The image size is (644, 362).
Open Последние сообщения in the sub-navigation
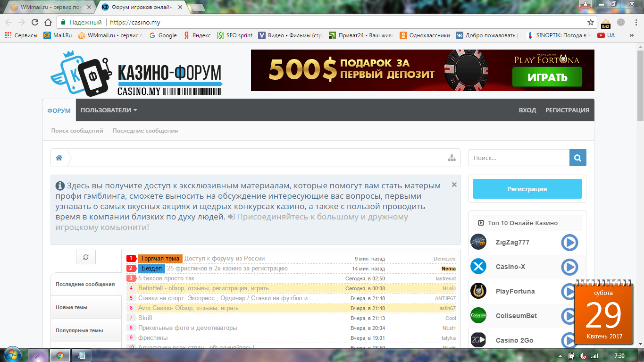click(x=145, y=131)
